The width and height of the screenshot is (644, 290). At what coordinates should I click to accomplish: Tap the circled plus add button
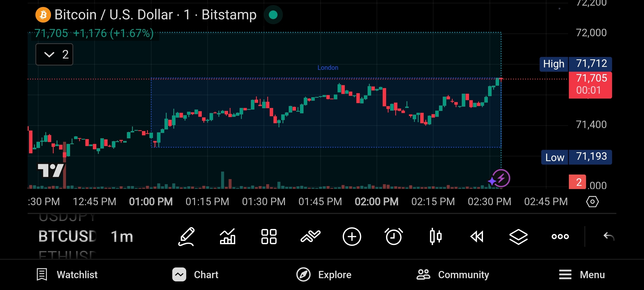click(x=352, y=237)
